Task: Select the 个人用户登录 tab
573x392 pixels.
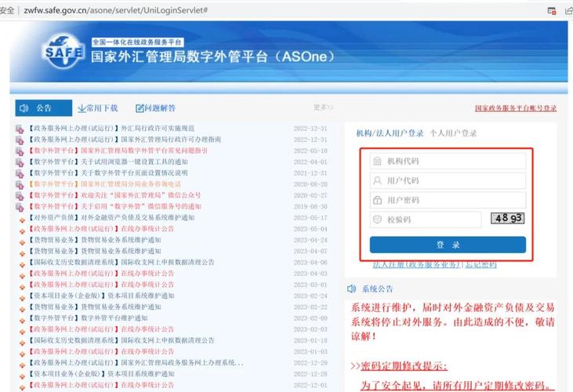Action: click(x=453, y=133)
